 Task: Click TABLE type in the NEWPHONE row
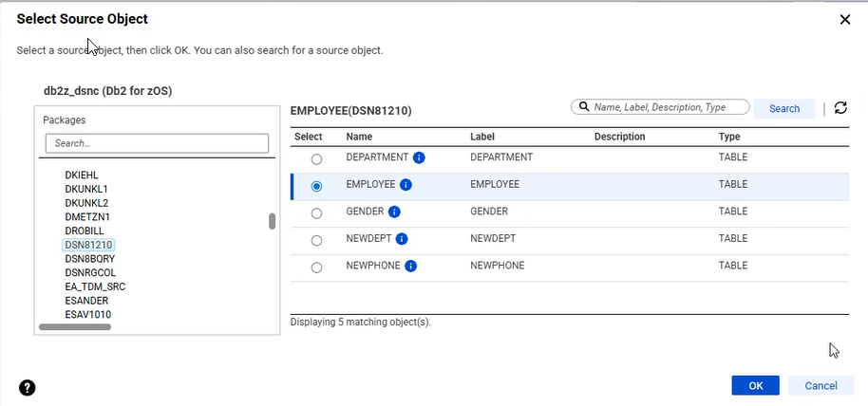tap(733, 266)
